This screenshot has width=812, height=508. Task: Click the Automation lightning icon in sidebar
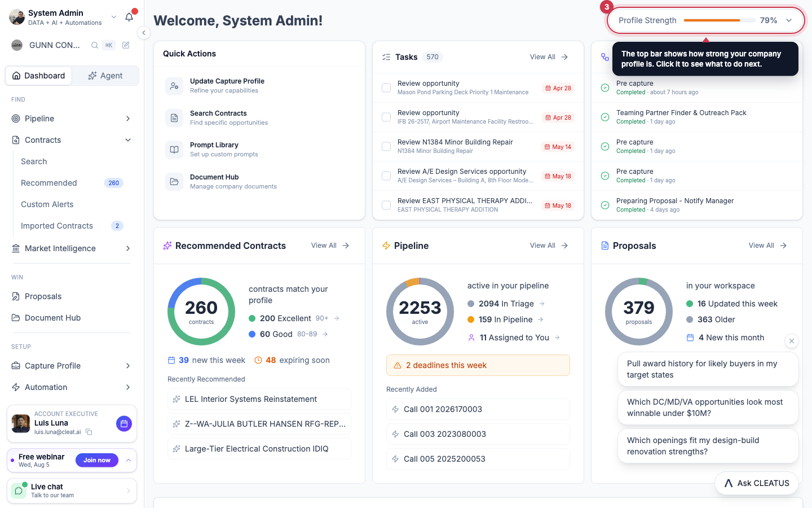[x=16, y=387]
